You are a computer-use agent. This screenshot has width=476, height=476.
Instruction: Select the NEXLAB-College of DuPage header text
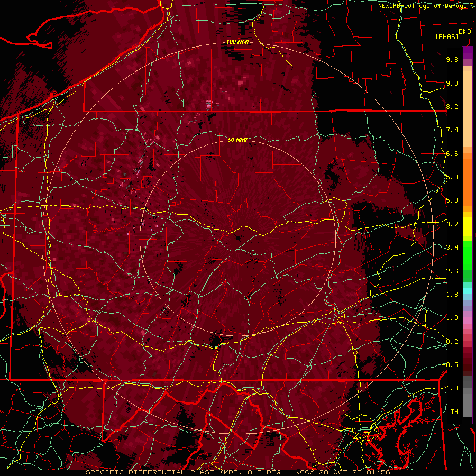[426, 6]
